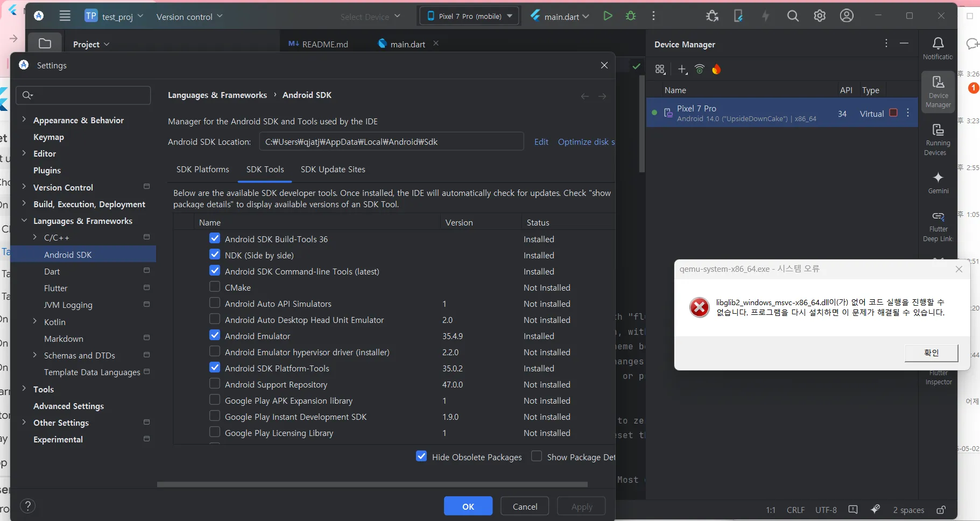Open Running Devices sidebar icon
Image resolution: width=980 pixels, height=521 pixels.
coord(938,139)
